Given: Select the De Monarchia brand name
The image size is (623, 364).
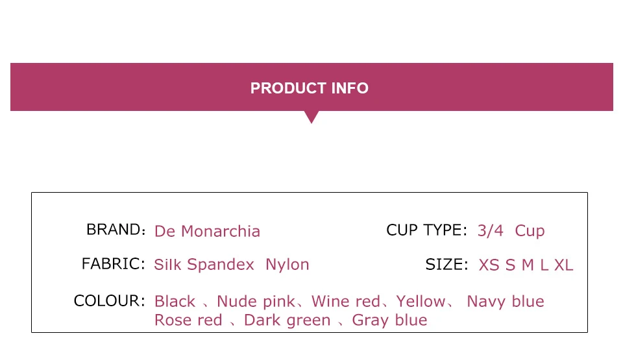Looking at the screenshot, I should coord(207,232).
